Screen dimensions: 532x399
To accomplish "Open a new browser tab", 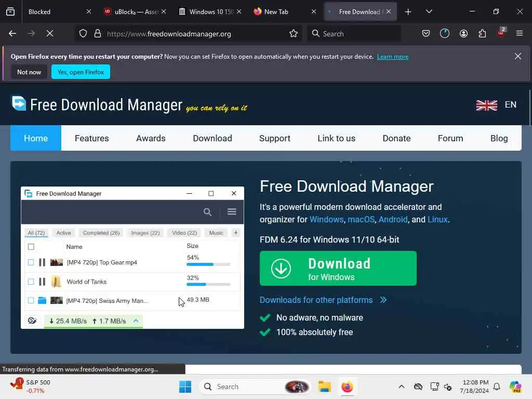I will (x=408, y=12).
